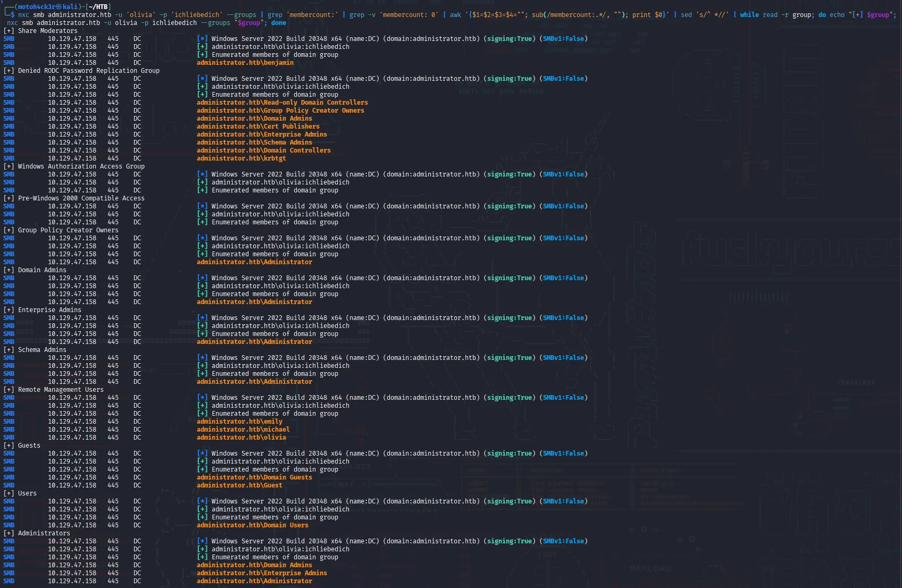Click the 'done' keyword ending the loop
The image size is (902, 588).
coord(279,23)
